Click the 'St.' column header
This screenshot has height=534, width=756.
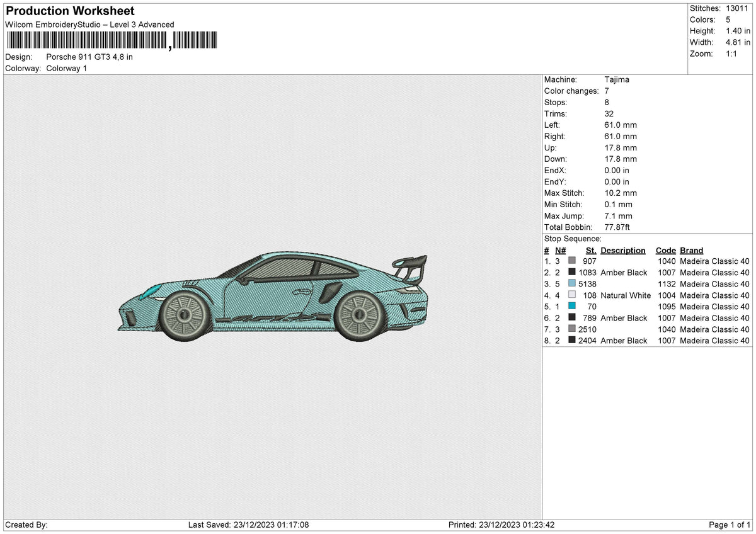click(591, 250)
